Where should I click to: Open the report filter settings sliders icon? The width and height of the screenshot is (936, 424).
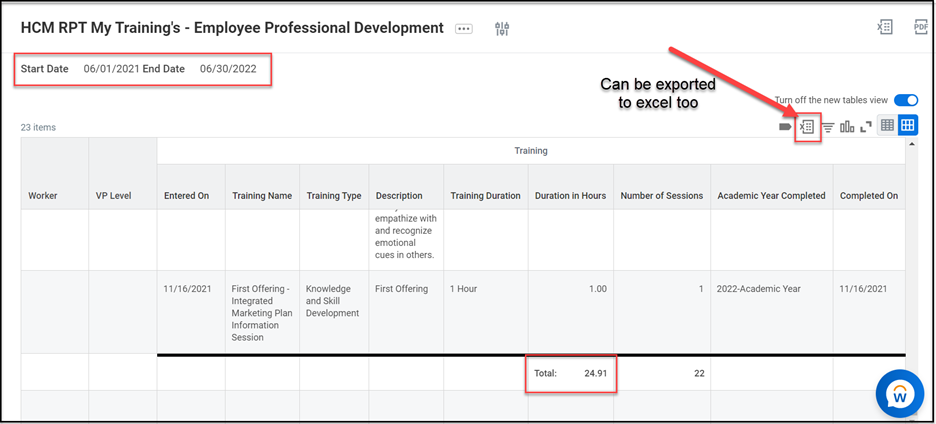click(x=502, y=29)
